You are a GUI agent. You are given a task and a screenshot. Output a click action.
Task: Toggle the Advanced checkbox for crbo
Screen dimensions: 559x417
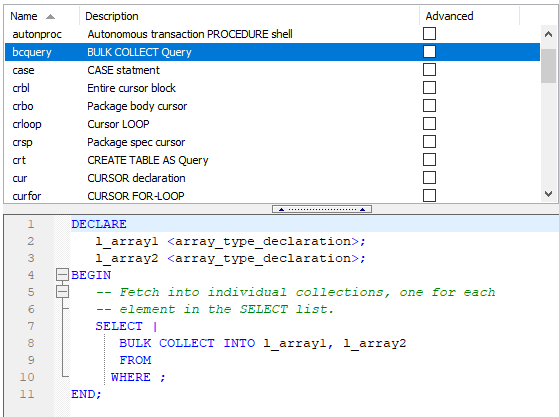[429, 106]
